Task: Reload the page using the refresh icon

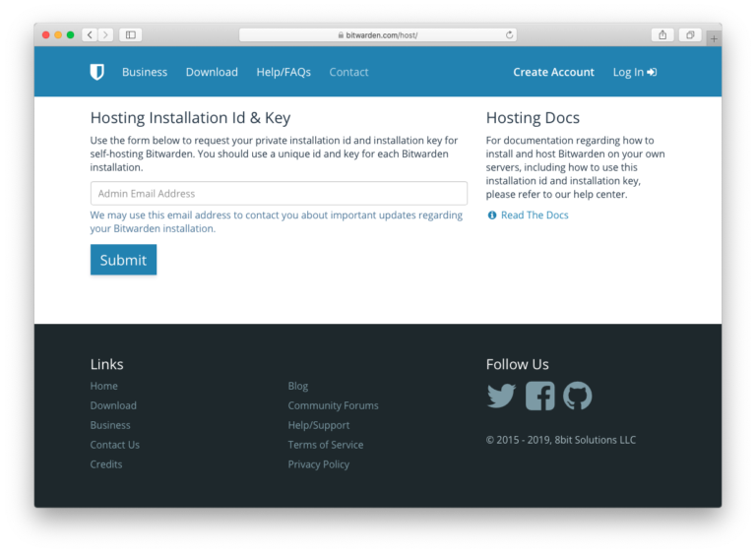Action: tap(509, 34)
